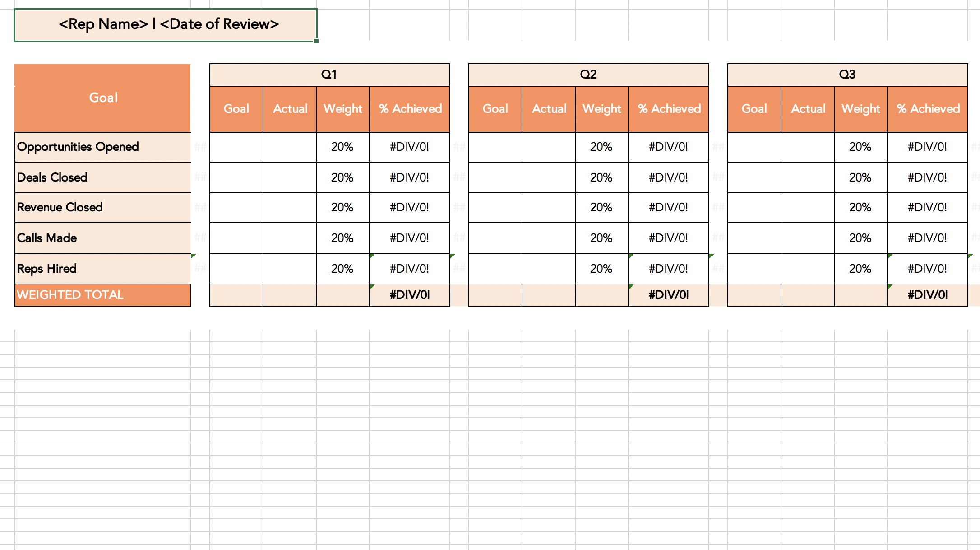Expand Q2 Weight field for Deals Closed

[601, 177]
